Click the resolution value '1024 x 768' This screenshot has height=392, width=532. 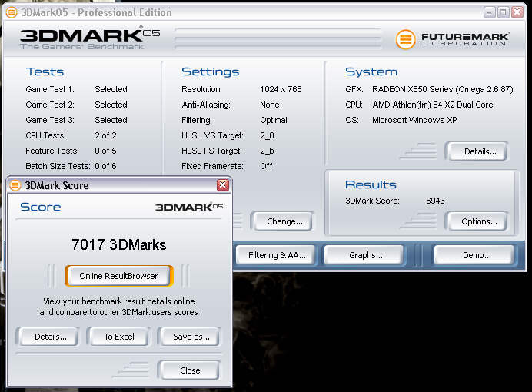tap(281, 89)
